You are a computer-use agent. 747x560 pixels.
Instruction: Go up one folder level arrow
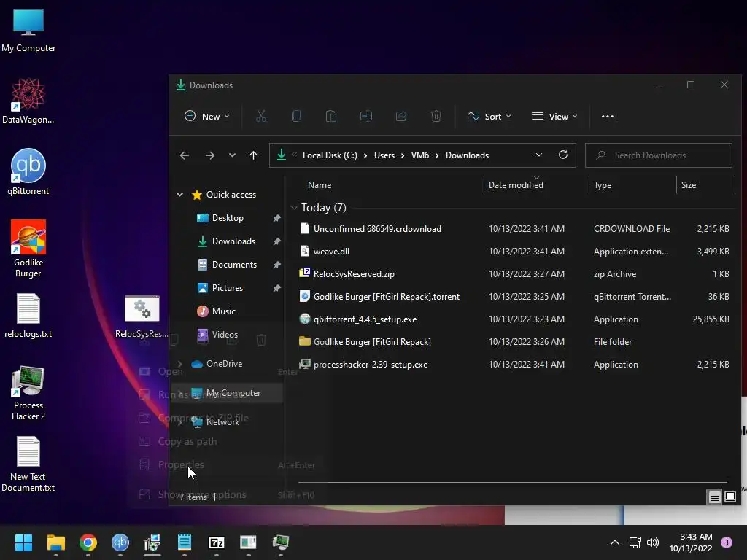(253, 155)
